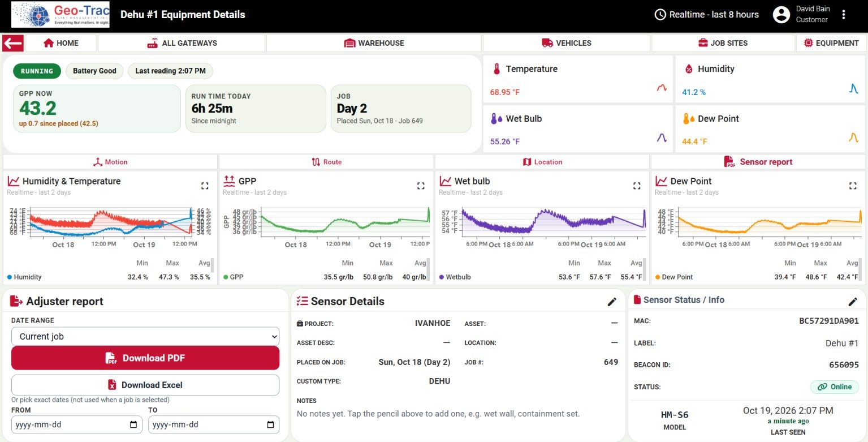Viewport: 868px width, 442px height.
Task: Open the Motion view button
Action: [x=110, y=162]
